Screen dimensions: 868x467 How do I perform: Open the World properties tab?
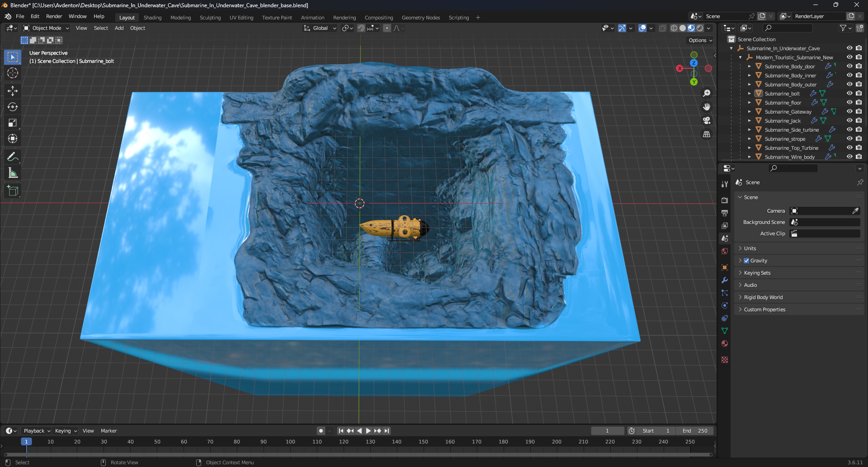(x=725, y=251)
